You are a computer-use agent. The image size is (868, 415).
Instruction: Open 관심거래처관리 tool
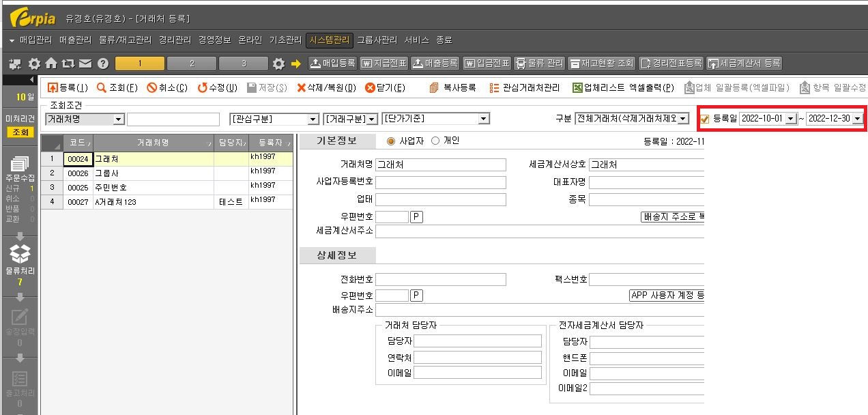[525, 87]
